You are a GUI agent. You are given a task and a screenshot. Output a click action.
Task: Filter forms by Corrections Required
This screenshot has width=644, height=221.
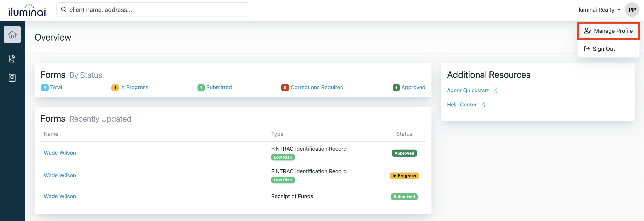[x=317, y=88]
